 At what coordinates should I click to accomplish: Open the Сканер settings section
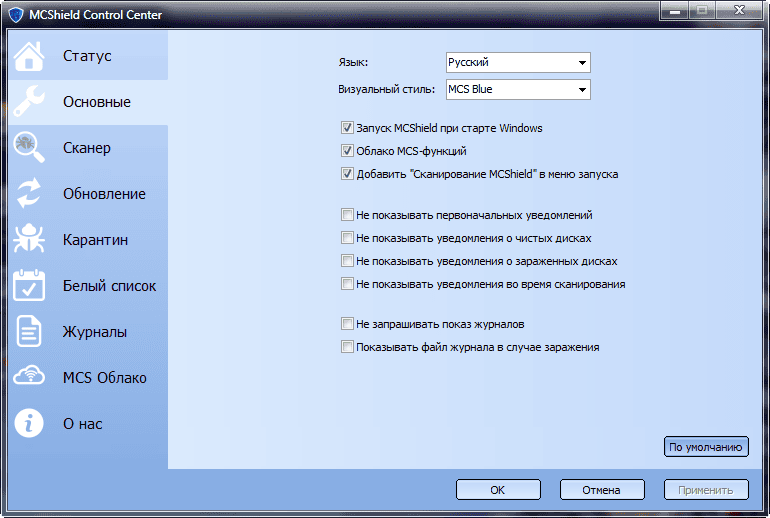click(x=88, y=147)
